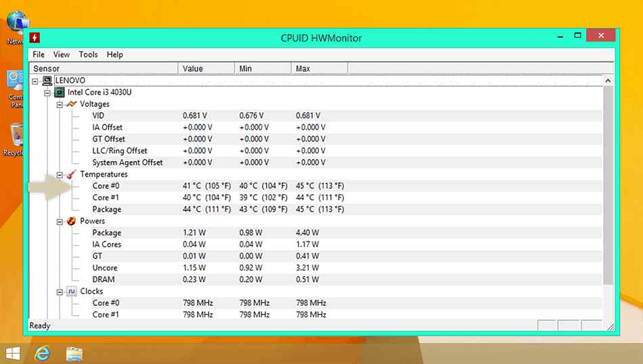The image size is (643, 364).
Task: Click the 0.51 W DRAM max value
Action: (307, 279)
